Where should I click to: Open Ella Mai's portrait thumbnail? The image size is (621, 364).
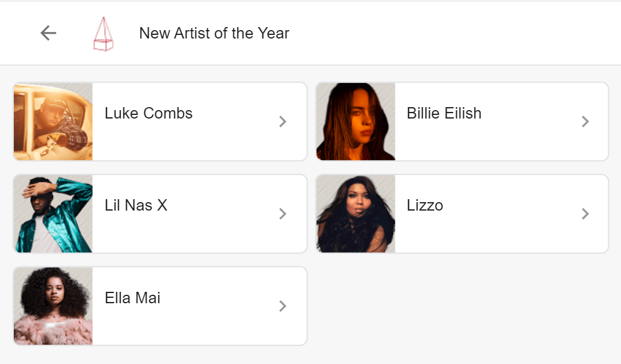coord(54,306)
